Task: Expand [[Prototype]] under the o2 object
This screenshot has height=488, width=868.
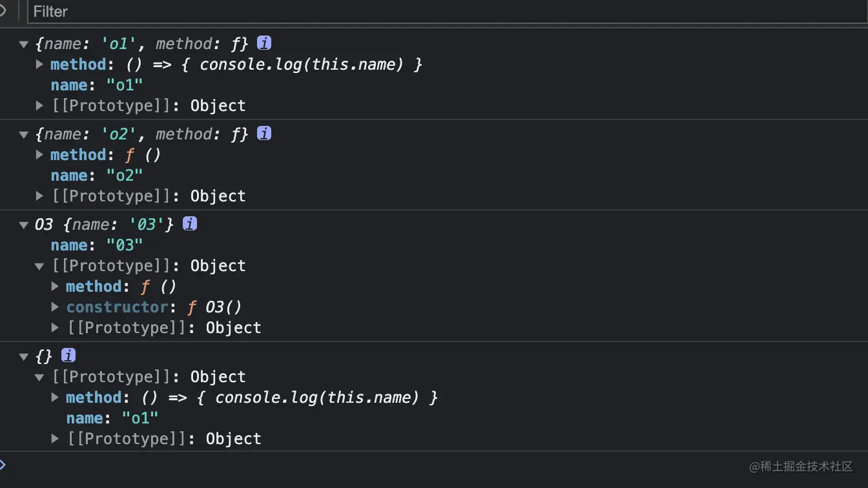Action: click(x=39, y=196)
